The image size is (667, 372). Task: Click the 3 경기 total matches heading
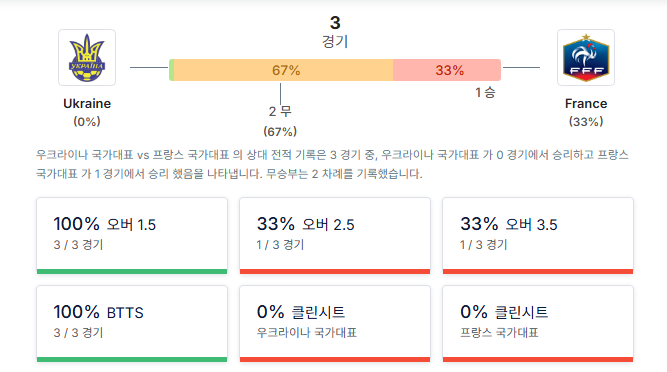coord(335,31)
